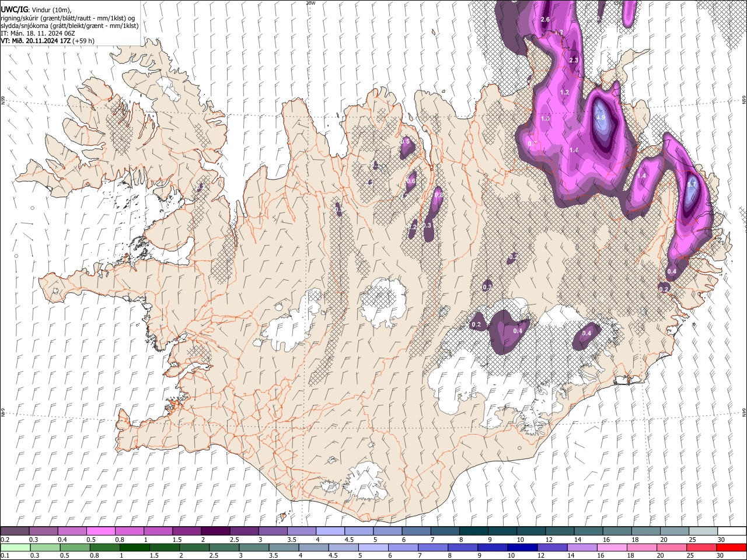This screenshot has height=560, width=747.
Task: Click the '(+59 h)' forecast offset text
Action: click(x=83, y=41)
